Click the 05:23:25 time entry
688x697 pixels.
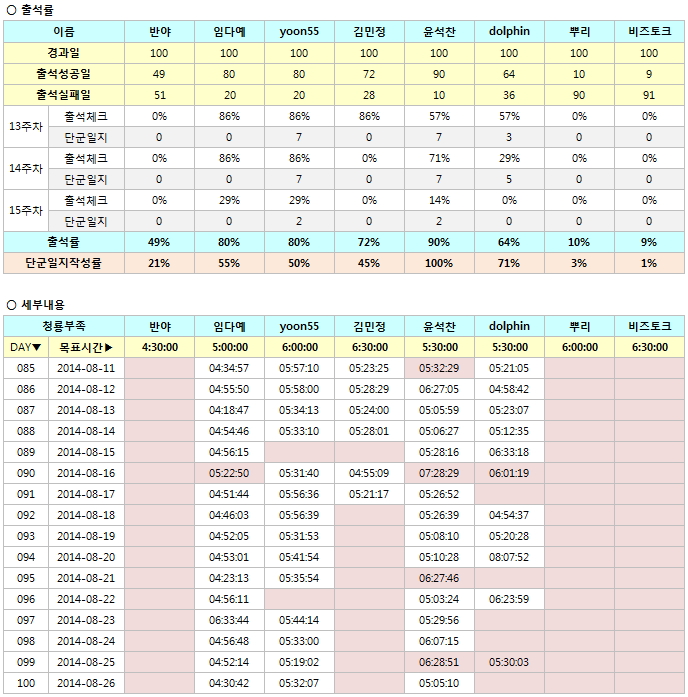click(x=369, y=368)
